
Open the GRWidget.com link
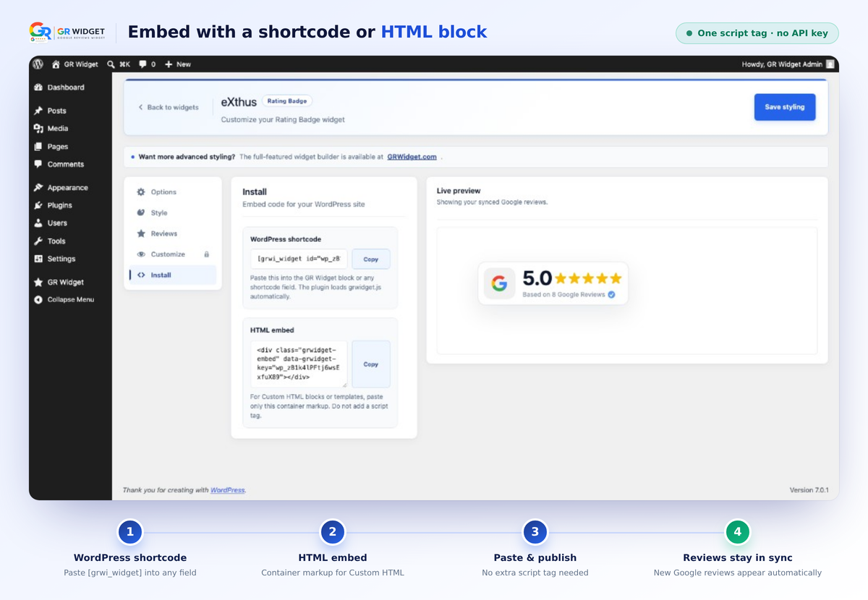click(412, 157)
